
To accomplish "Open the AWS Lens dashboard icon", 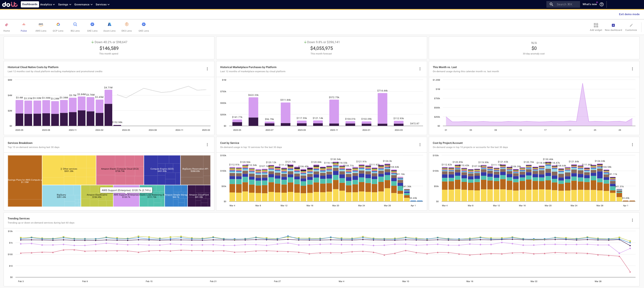I will coord(41,25).
